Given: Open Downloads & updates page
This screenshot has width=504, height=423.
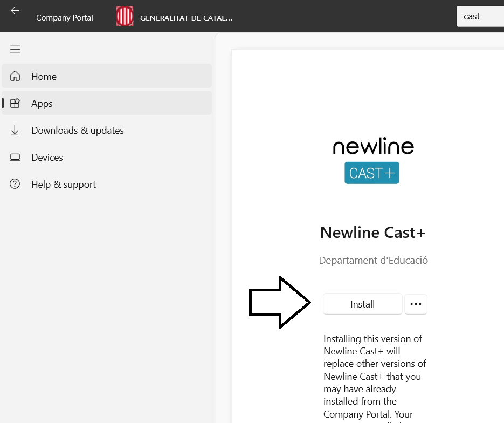Looking at the screenshot, I should 78,131.
